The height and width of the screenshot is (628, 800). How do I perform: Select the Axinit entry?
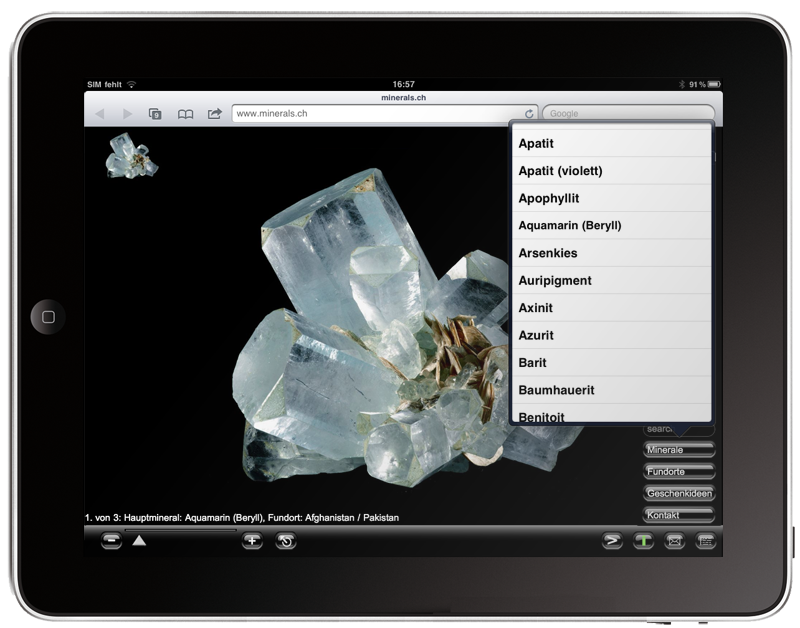coord(611,308)
